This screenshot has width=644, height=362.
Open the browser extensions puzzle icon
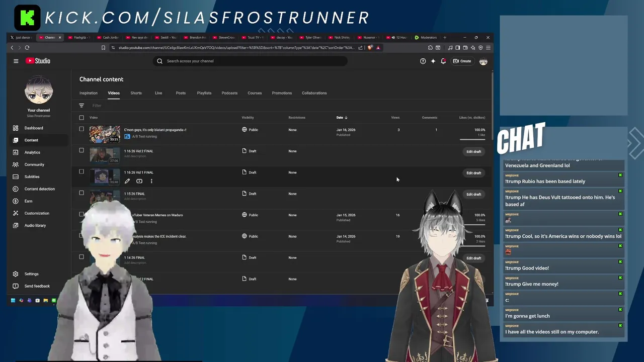(x=431, y=48)
